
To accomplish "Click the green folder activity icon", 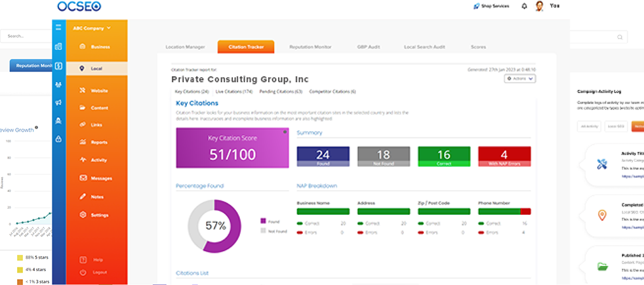I will [x=602, y=266].
